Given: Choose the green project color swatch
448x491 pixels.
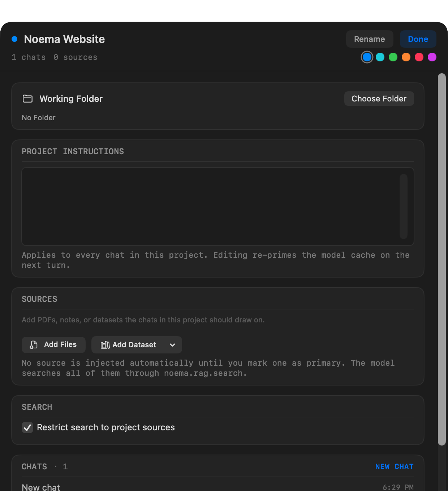Looking at the screenshot, I should tap(393, 57).
